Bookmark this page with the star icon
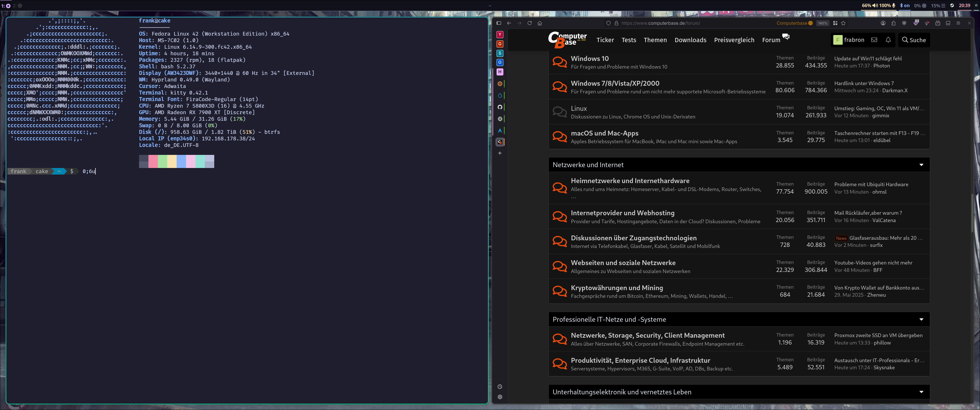This screenshot has height=410, width=980. tap(844, 23)
